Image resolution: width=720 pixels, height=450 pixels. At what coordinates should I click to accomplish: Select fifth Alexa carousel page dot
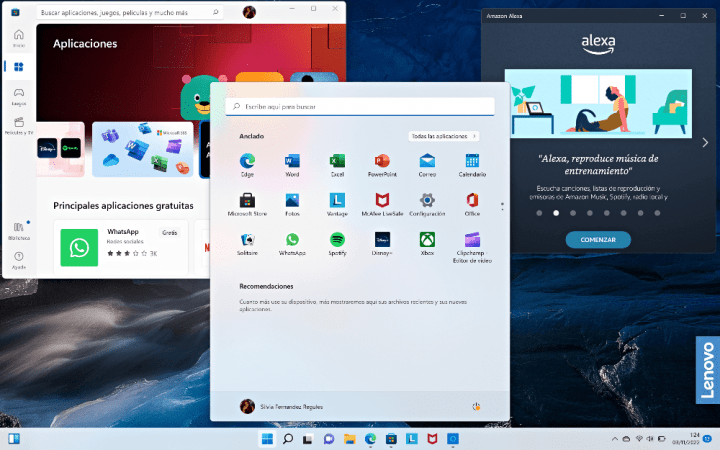607,213
